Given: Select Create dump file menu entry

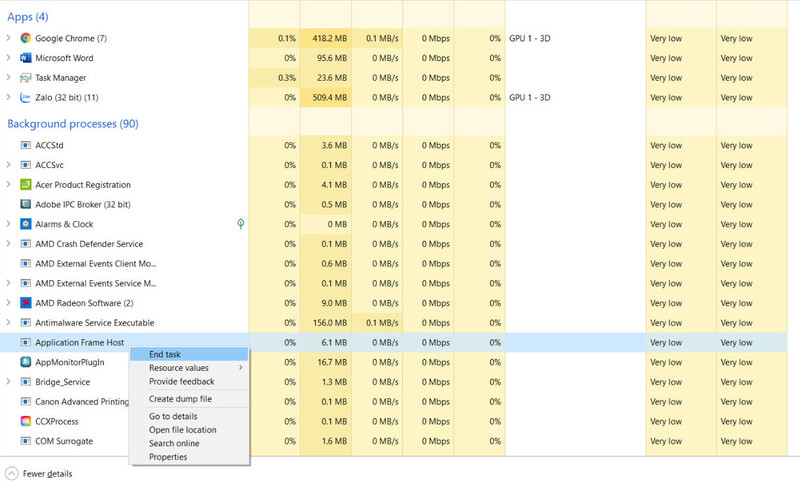Looking at the screenshot, I should pos(189,399).
